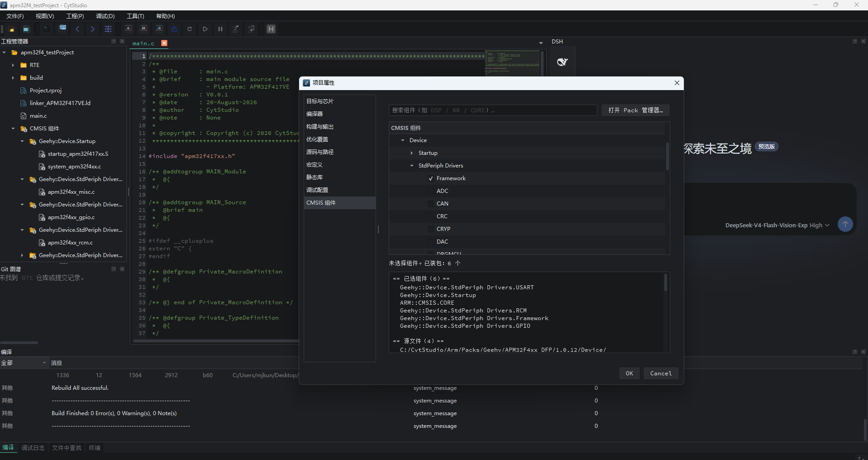Select 构建与输出 in properties sidebar

(x=340, y=127)
